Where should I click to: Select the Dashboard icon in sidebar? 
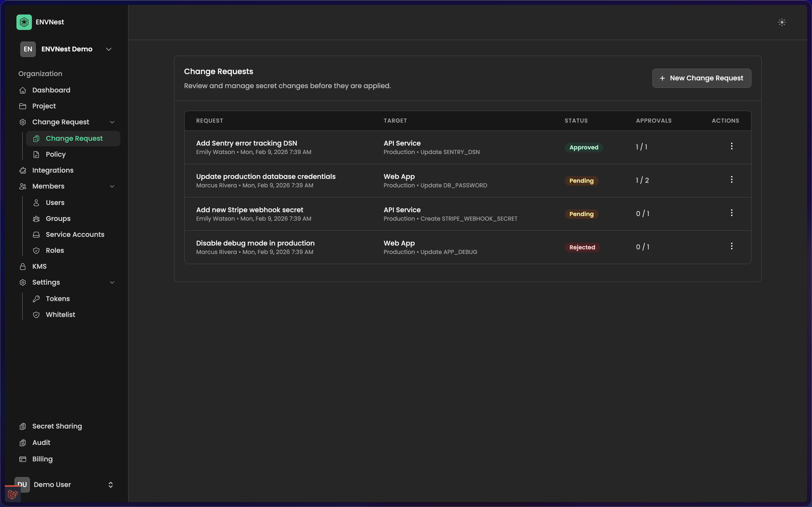pyautogui.click(x=23, y=90)
